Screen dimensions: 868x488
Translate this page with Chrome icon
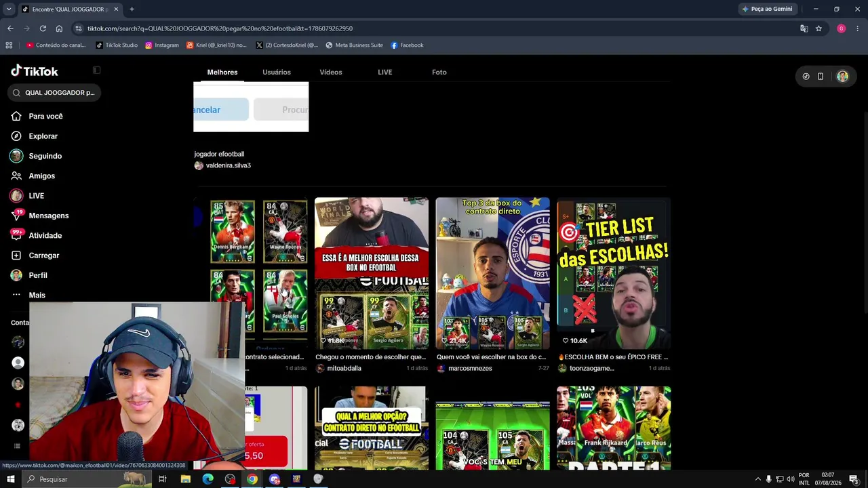[804, 28]
